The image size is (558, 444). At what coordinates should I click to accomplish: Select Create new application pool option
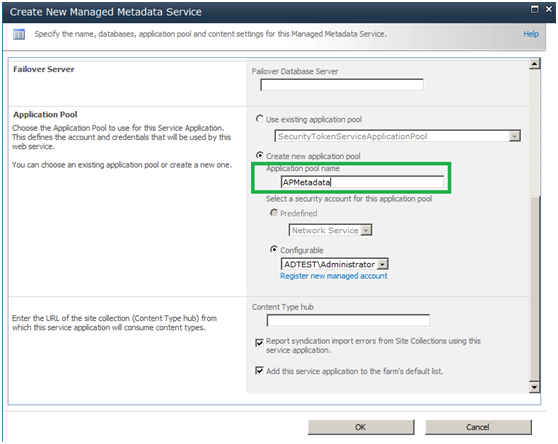click(x=260, y=155)
